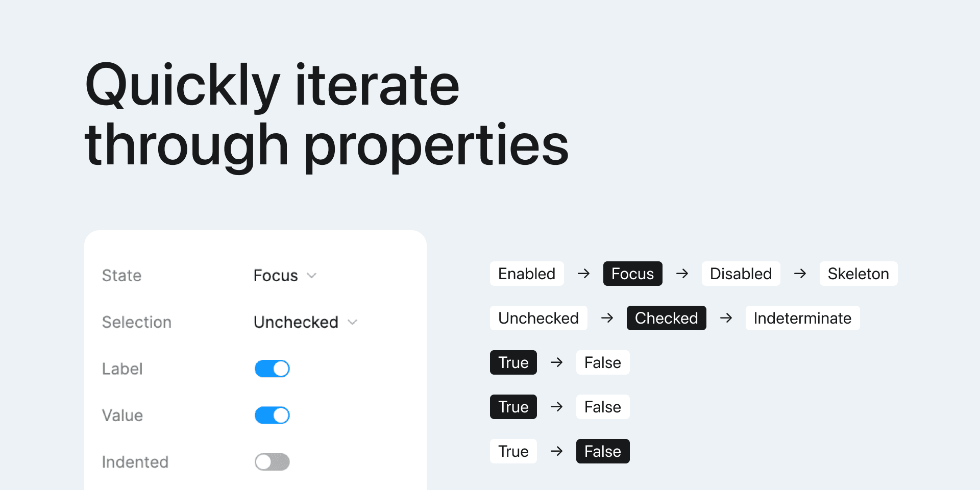Click the first True pill
Image resolution: width=980 pixels, height=490 pixels.
(513, 362)
